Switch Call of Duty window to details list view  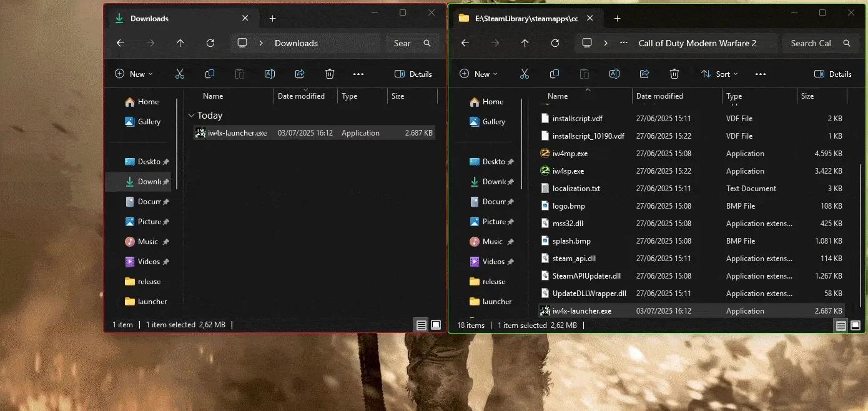pos(841,325)
